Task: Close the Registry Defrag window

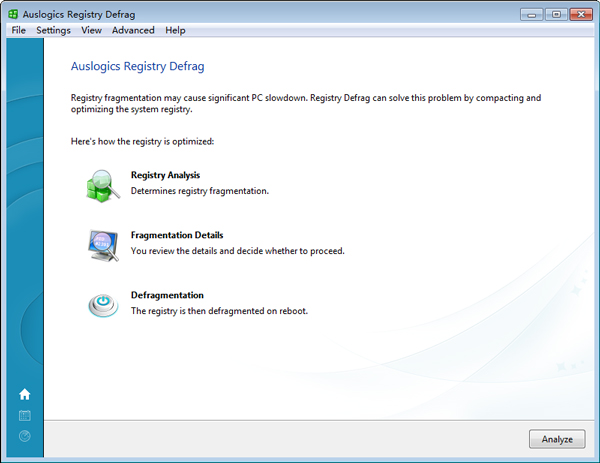Action: (x=581, y=15)
